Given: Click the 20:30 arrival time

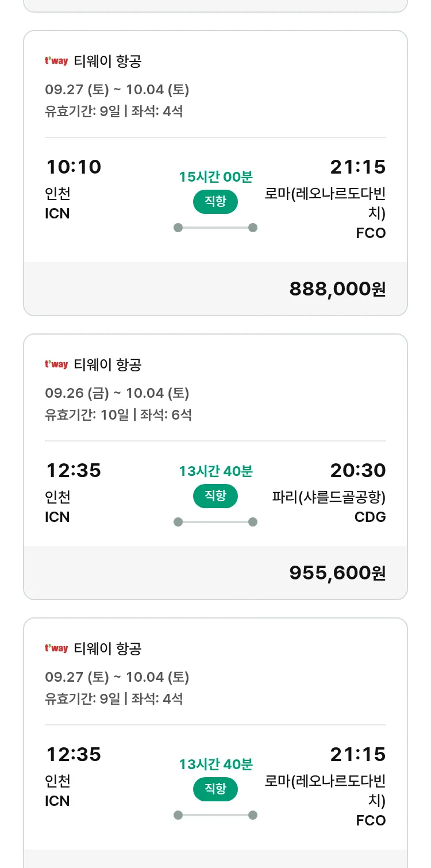Looking at the screenshot, I should click(x=357, y=471).
